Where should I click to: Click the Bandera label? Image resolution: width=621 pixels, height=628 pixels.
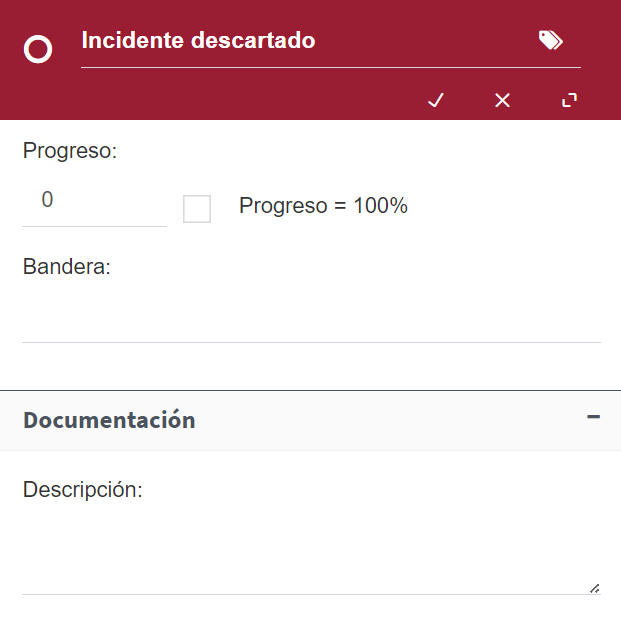click(66, 266)
